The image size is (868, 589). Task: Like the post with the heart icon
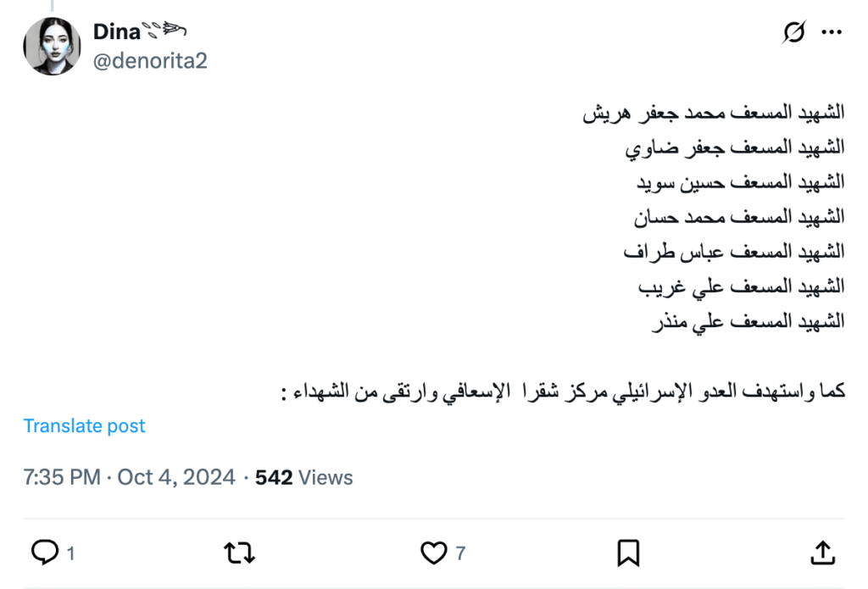433,553
